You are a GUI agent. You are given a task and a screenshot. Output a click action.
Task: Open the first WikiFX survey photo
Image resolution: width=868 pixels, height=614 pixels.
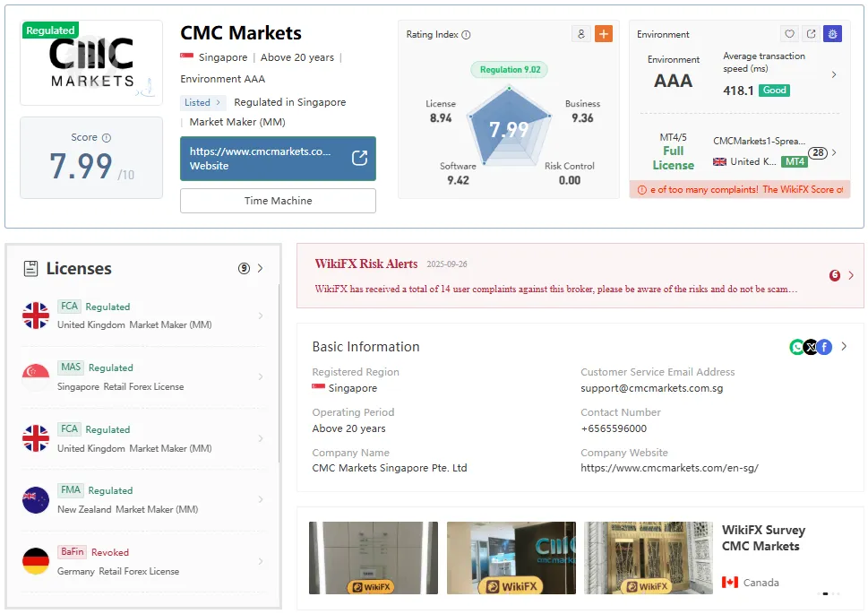(374, 558)
